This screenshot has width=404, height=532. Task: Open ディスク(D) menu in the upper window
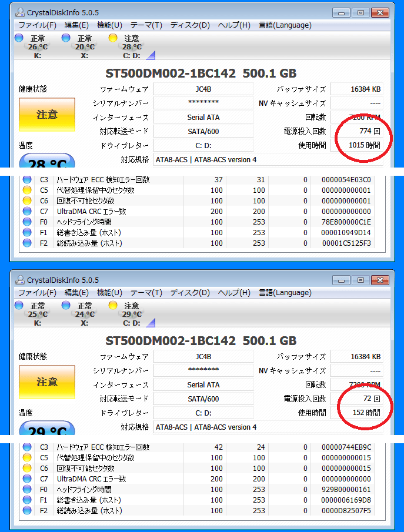[190, 25]
